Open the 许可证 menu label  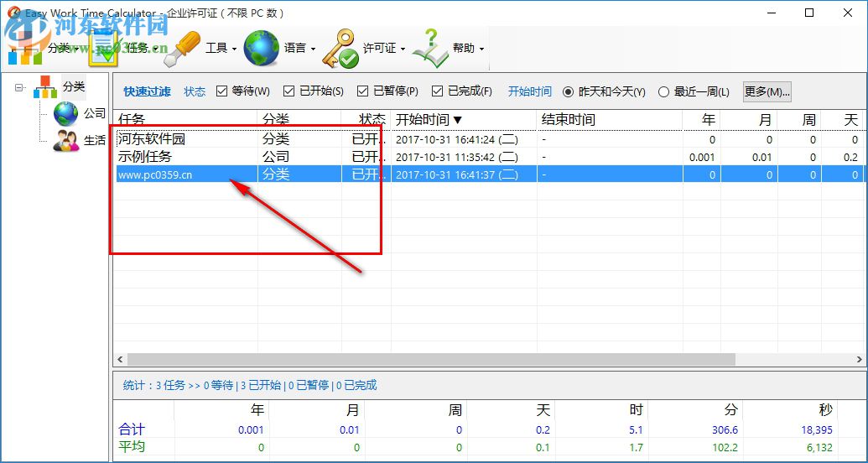tap(379, 48)
